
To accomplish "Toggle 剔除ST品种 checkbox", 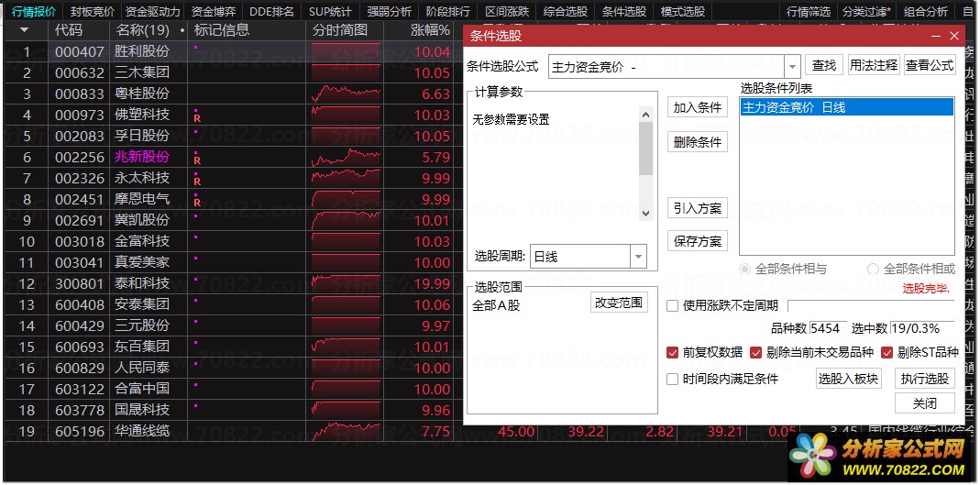I will point(886,352).
